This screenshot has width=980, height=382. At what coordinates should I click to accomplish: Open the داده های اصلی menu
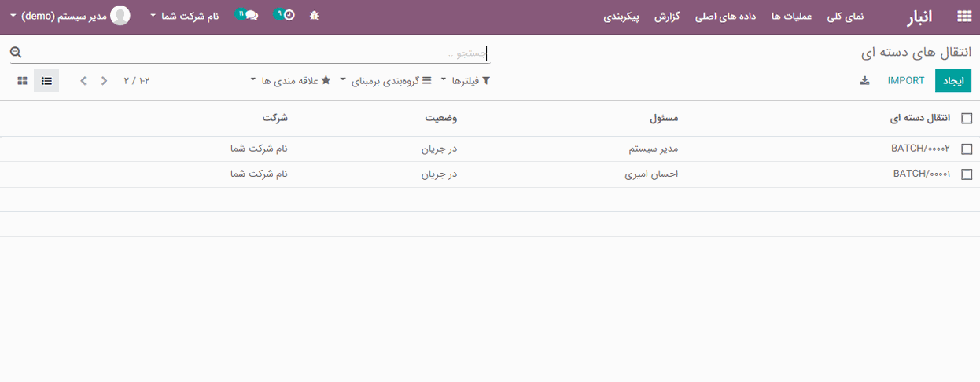click(x=725, y=17)
